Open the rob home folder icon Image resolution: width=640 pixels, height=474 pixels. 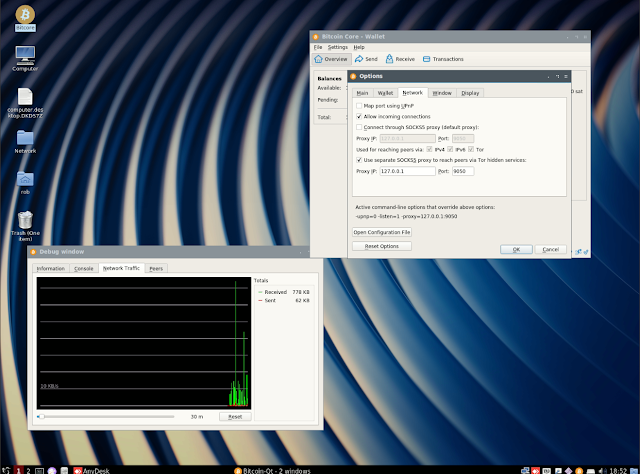pos(25,182)
